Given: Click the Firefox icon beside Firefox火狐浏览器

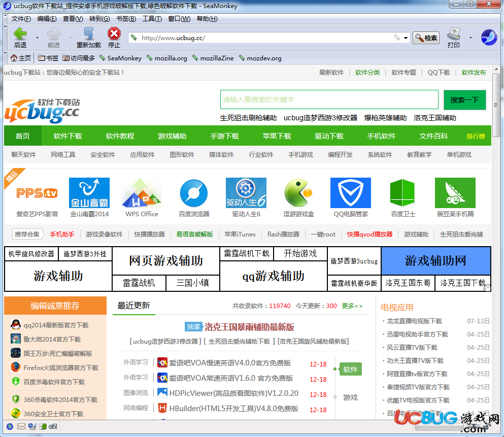Looking at the screenshot, I should click(x=16, y=367).
